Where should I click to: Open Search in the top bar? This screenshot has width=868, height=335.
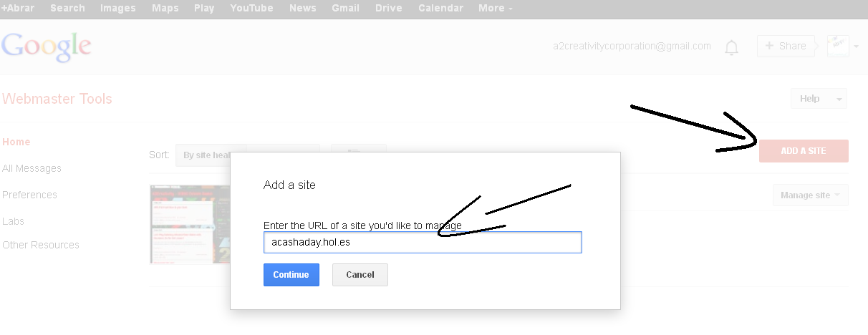(67, 9)
